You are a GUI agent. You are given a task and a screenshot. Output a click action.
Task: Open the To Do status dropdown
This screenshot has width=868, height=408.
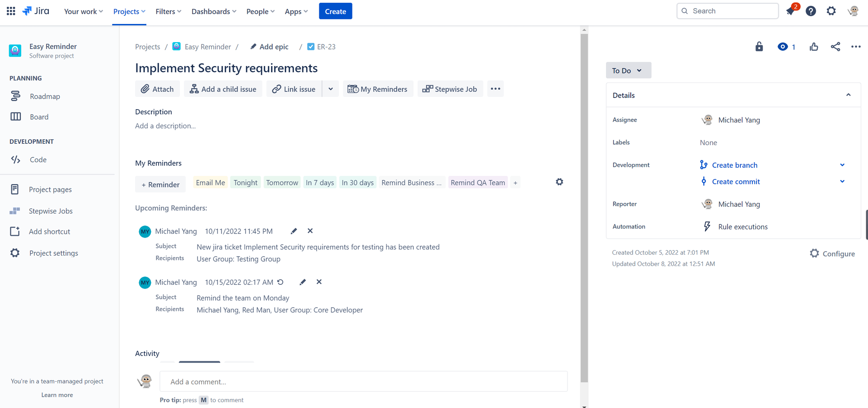[628, 70]
